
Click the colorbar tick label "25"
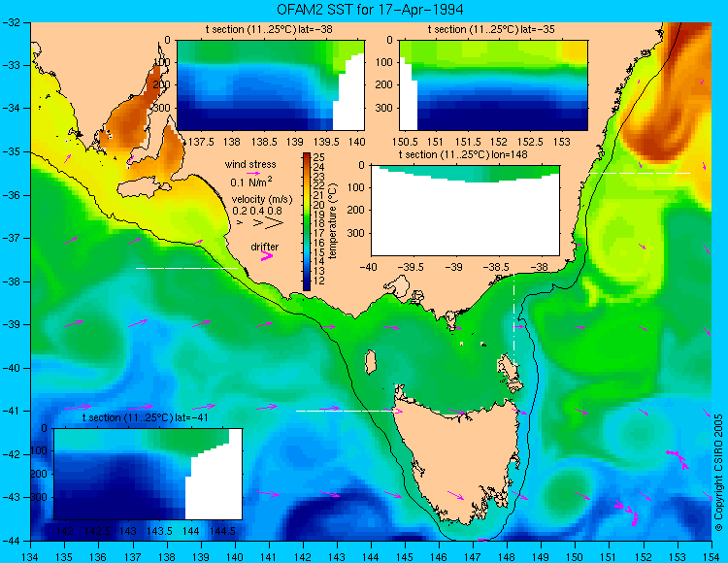pyautogui.click(x=319, y=157)
